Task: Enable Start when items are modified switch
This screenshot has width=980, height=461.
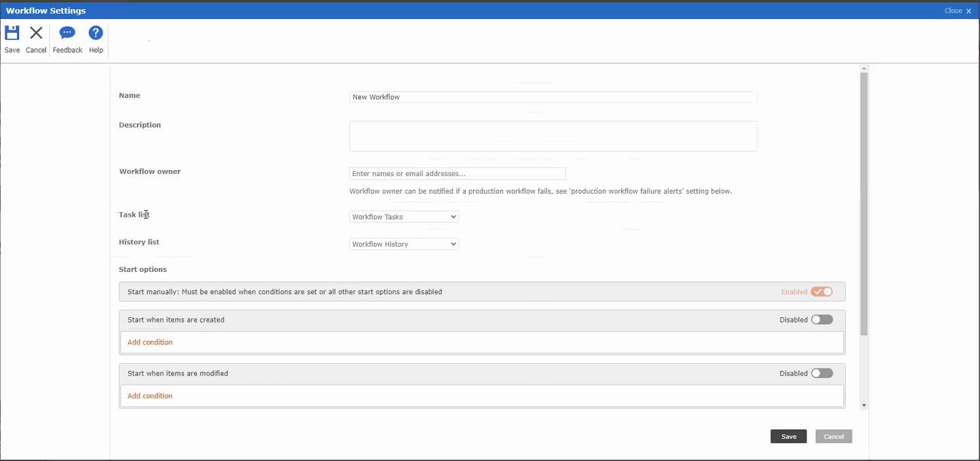Action: [822, 373]
